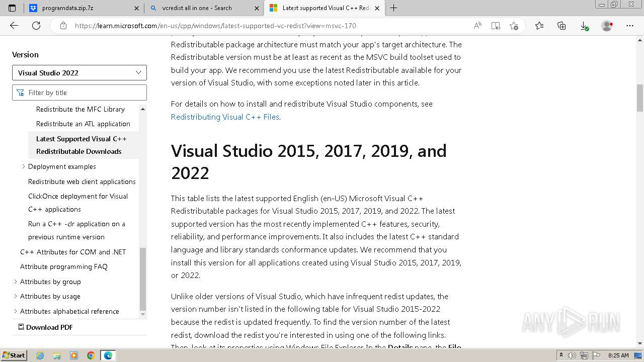Launch Google Chrome from taskbar

pyautogui.click(x=91, y=355)
